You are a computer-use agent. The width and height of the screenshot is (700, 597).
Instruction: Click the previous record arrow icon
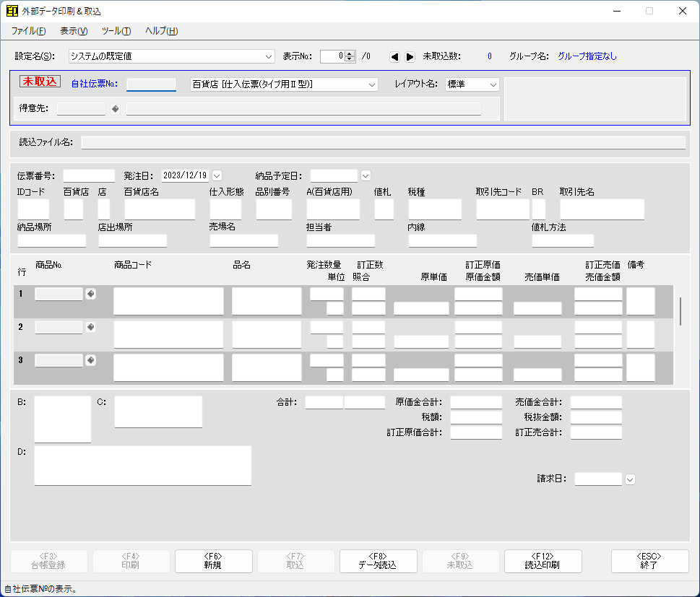tap(394, 56)
